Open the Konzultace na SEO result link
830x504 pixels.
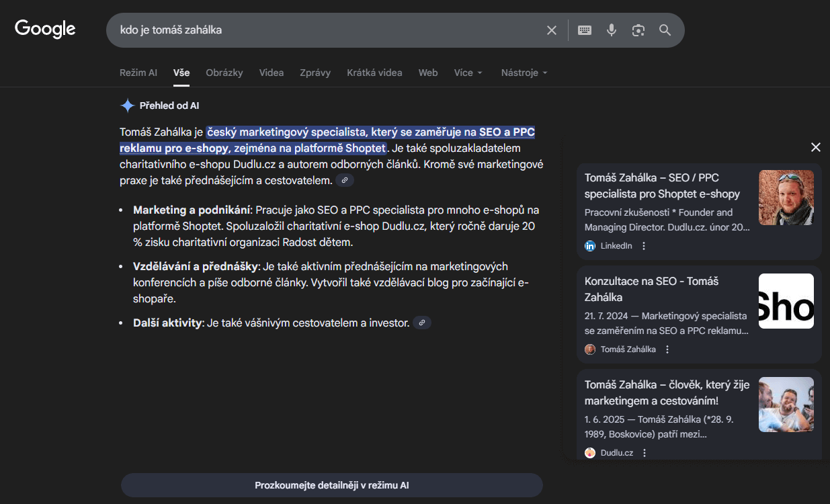(651, 289)
